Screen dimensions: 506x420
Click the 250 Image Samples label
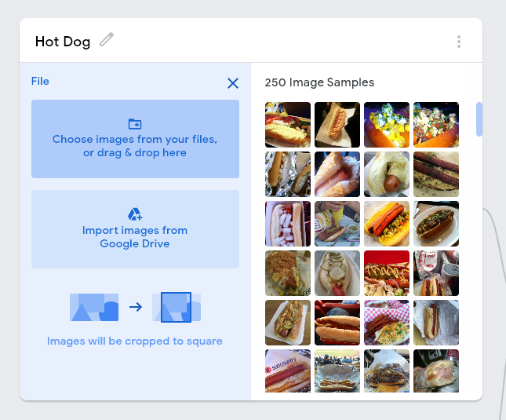[319, 82]
